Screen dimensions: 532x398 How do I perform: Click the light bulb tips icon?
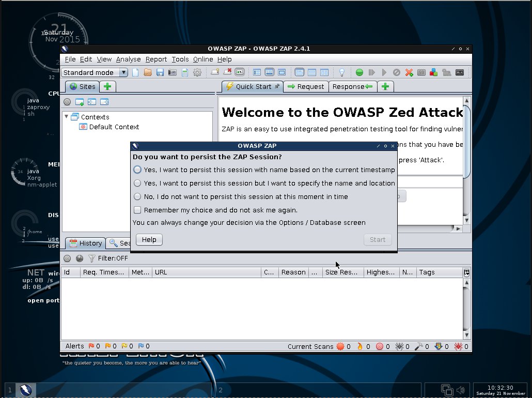coord(341,72)
